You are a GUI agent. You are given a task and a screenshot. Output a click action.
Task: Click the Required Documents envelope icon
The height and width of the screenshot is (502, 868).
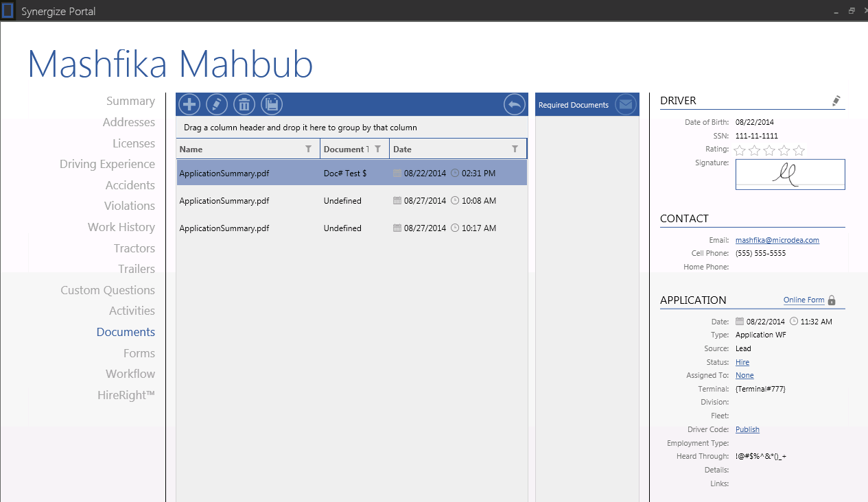click(625, 104)
